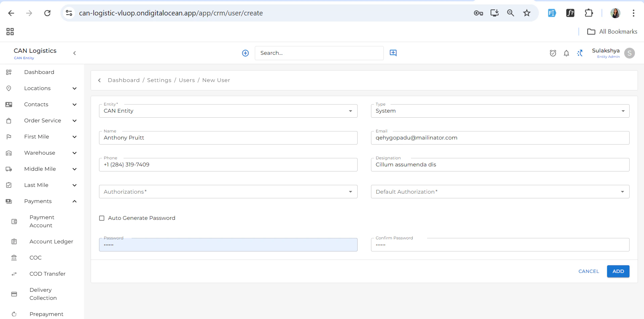Expand the Locations menu chevron
The height and width of the screenshot is (319, 644).
point(75,88)
